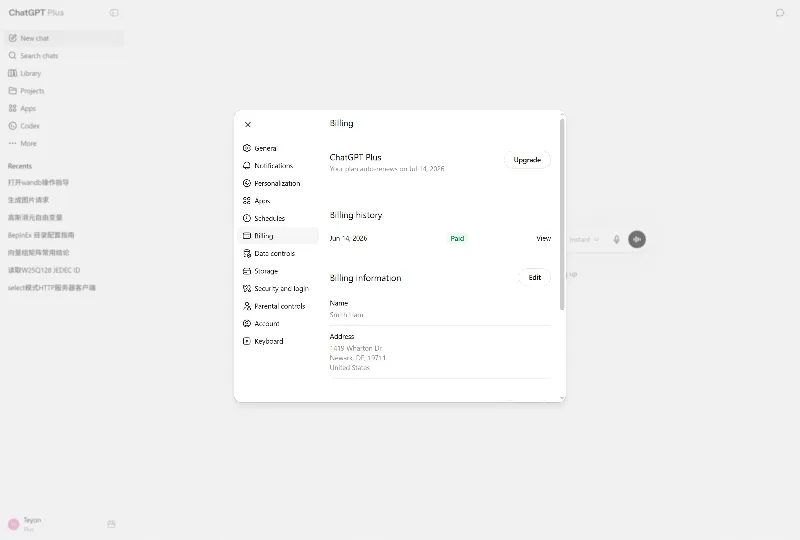Start a New chat in sidebar
Screen dimensions: 800x540
coord(64,38)
